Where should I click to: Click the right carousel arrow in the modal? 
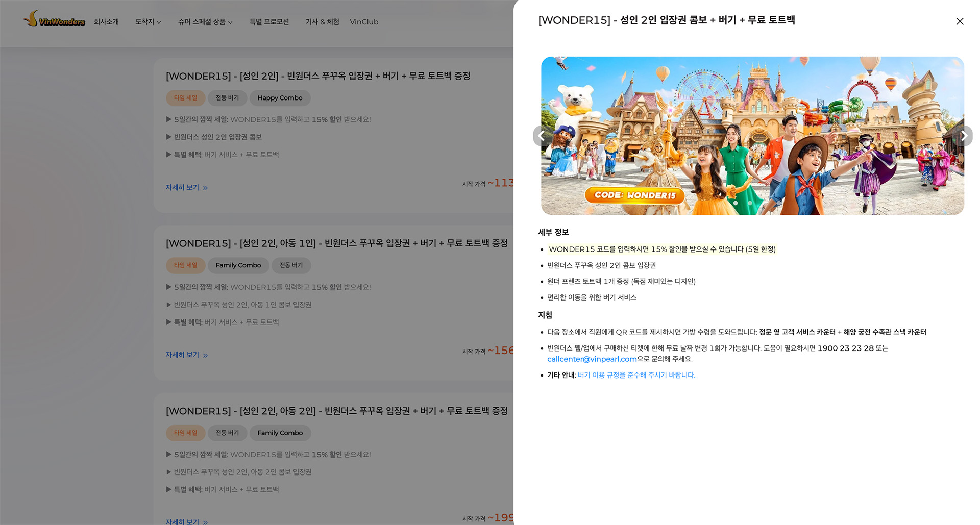click(964, 136)
